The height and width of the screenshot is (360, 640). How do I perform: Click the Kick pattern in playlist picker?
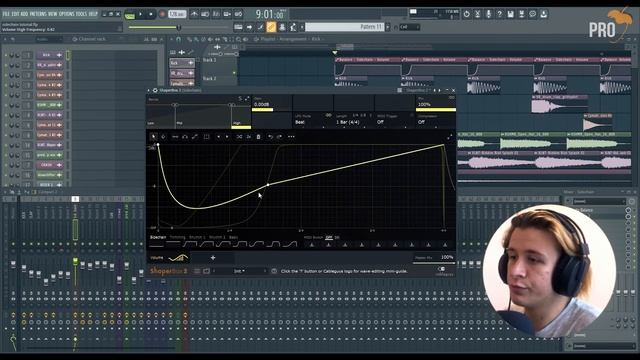(182, 63)
